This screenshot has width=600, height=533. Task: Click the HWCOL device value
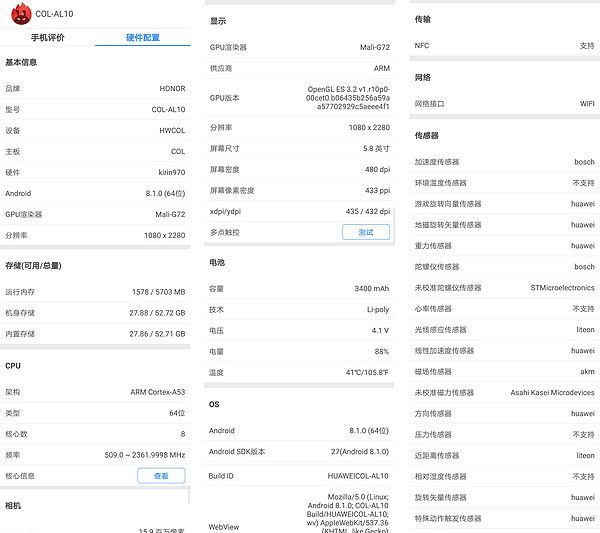pyautogui.click(x=172, y=130)
